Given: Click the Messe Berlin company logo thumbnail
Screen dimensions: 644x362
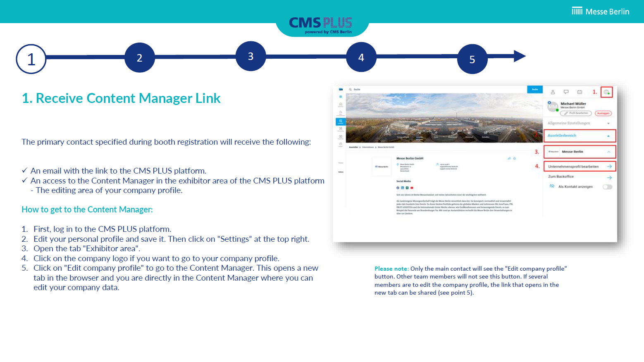Looking at the screenshot, I should pyautogui.click(x=382, y=167).
